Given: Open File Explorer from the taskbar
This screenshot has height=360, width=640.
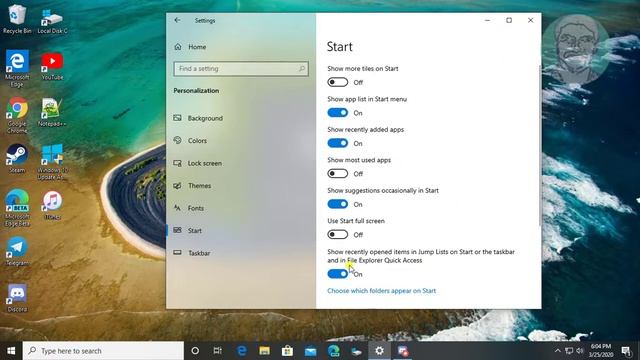Looking at the screenshot, I should (264, 351).
